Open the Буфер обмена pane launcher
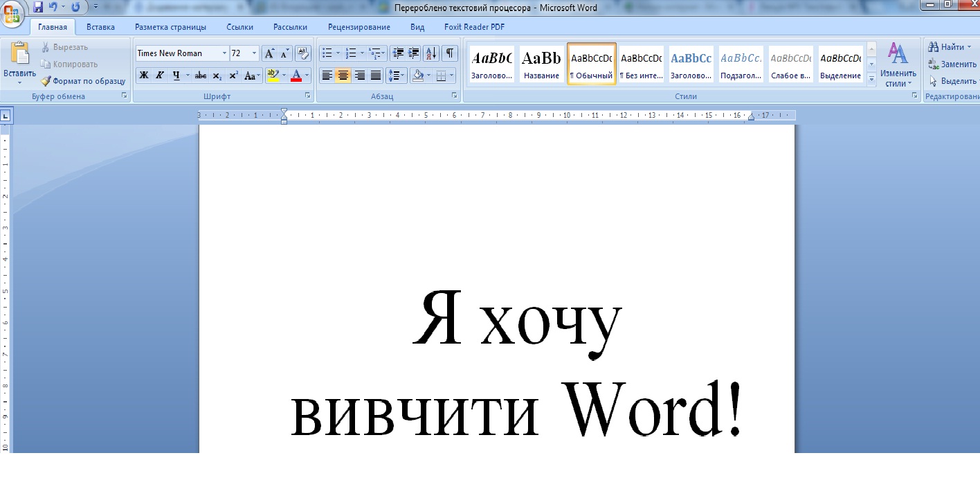 [125, 96]
